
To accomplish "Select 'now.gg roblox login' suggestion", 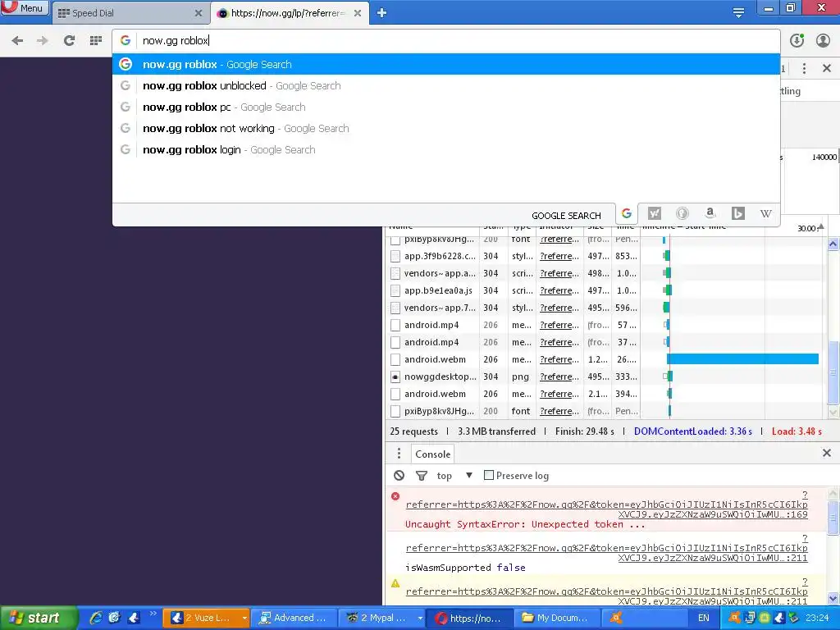I will pos(445,150).
